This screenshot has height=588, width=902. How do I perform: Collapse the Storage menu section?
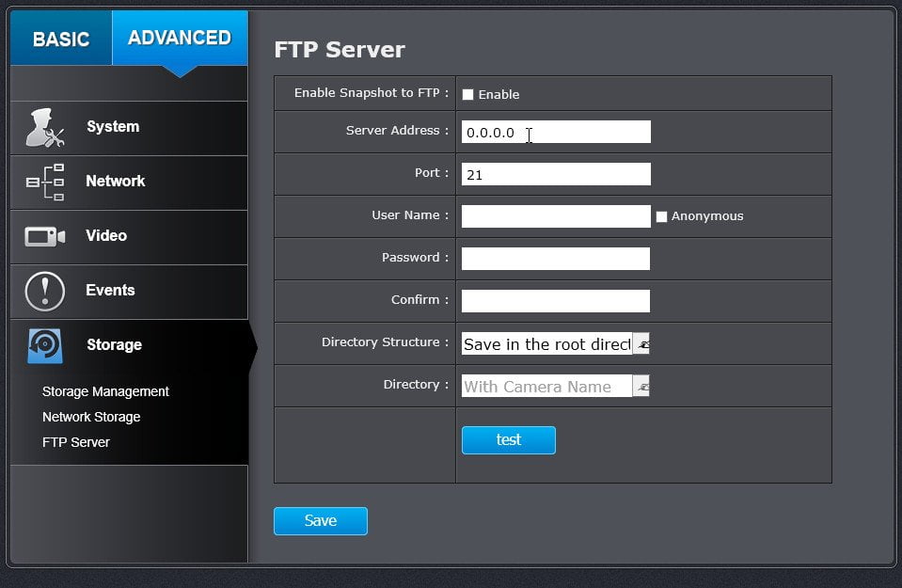click(129, 345)
